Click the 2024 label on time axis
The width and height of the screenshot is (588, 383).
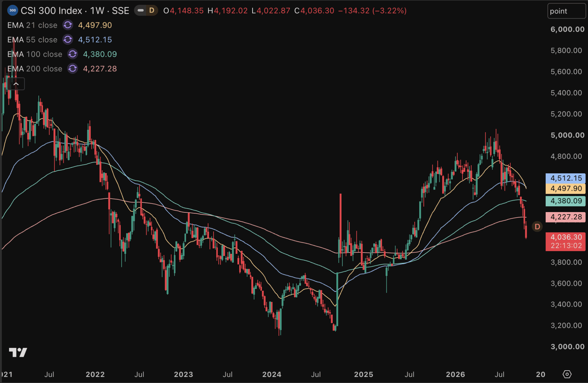272,374
